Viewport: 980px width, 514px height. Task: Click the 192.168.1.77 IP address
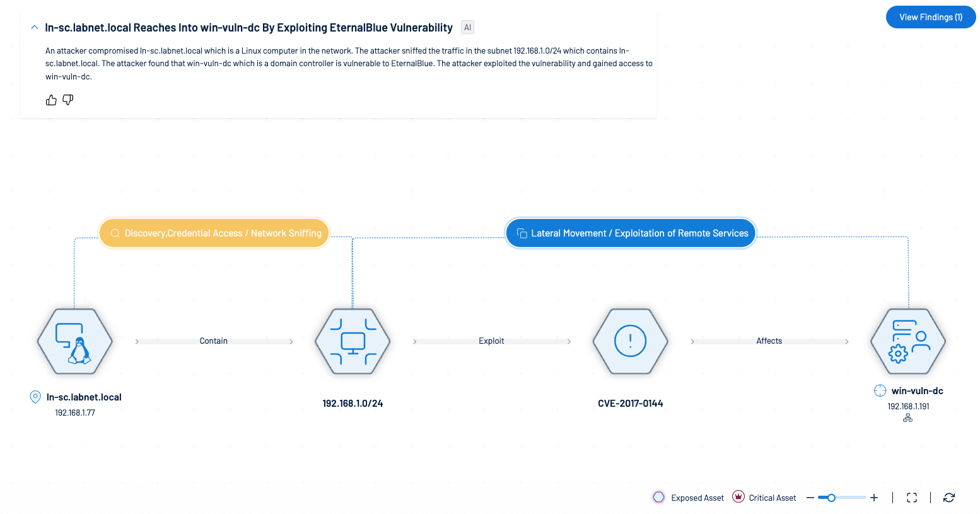coord(75,412)
